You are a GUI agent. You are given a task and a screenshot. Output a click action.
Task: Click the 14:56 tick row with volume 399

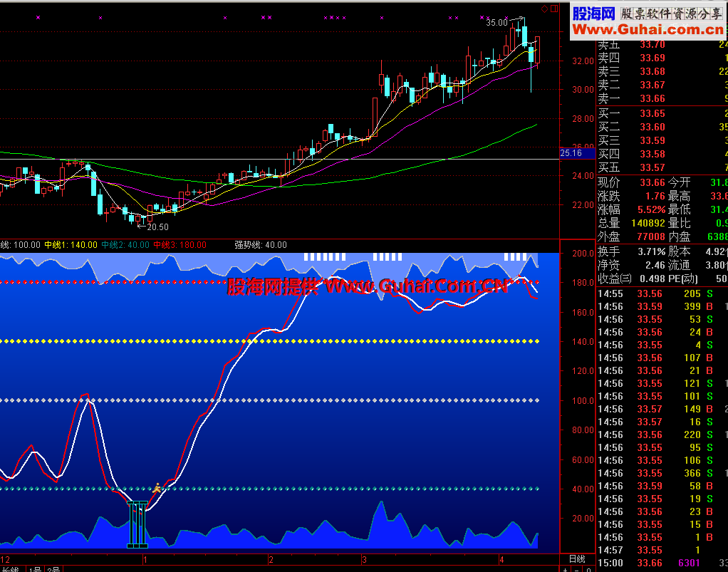click(662, 306)
